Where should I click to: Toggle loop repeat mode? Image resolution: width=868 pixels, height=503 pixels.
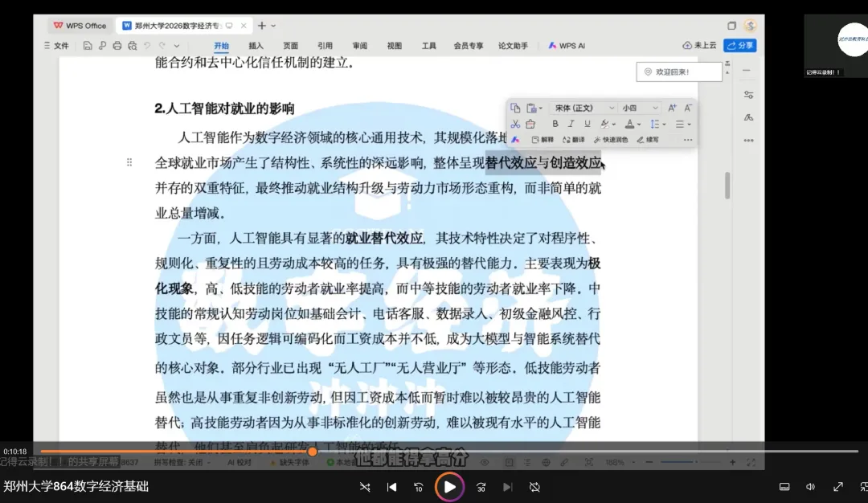pyautogui.click(x=534, y=487)
